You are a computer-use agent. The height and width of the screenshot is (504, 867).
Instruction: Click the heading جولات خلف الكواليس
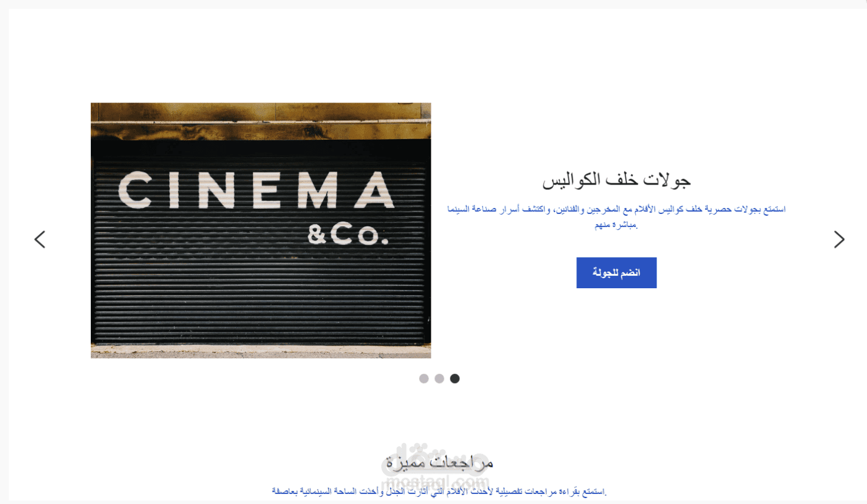pos(616,180)
